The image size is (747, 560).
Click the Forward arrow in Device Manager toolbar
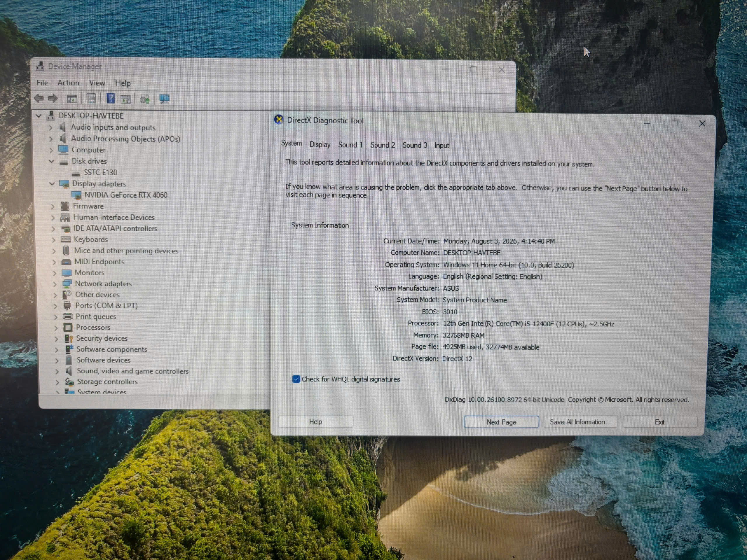(53, 98)
